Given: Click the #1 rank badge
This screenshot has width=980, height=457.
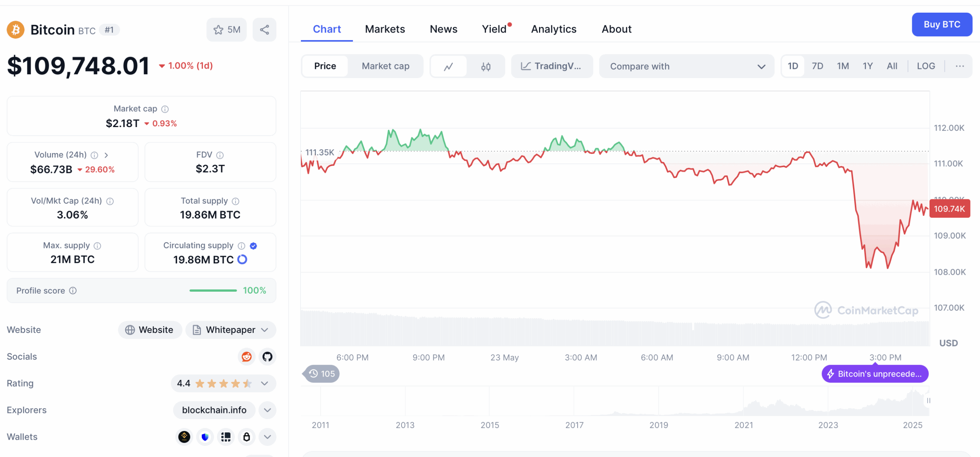Looking at the screenshot, I should coord(109,30).
